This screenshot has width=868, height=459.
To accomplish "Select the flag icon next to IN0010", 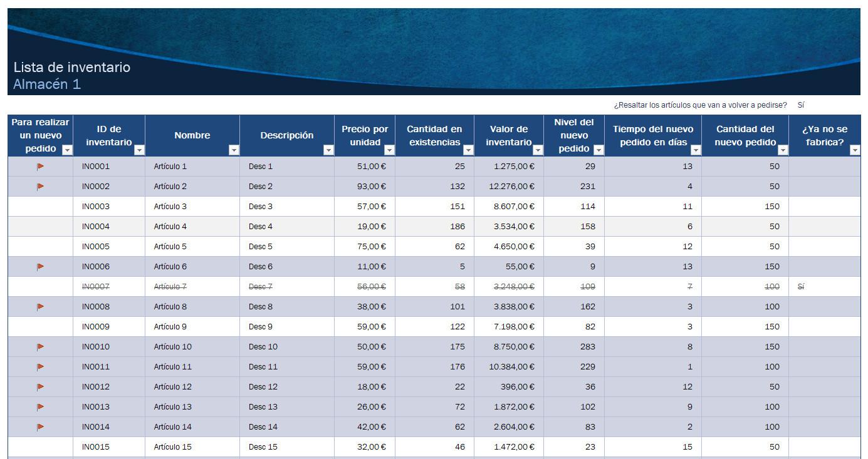I will pos(40,347).
